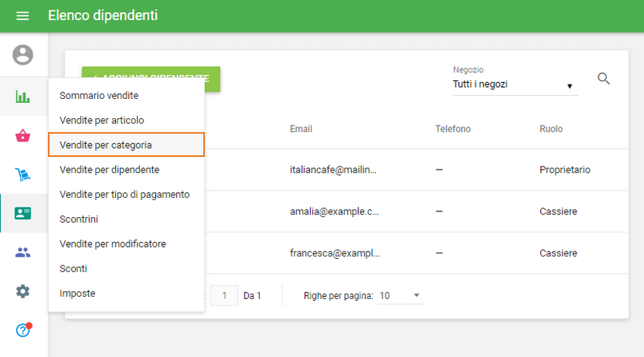Open the inventory hand truck icon
The height and width of the screenshot is (357, 644).
pyautogui.click(x=23, y=174)
